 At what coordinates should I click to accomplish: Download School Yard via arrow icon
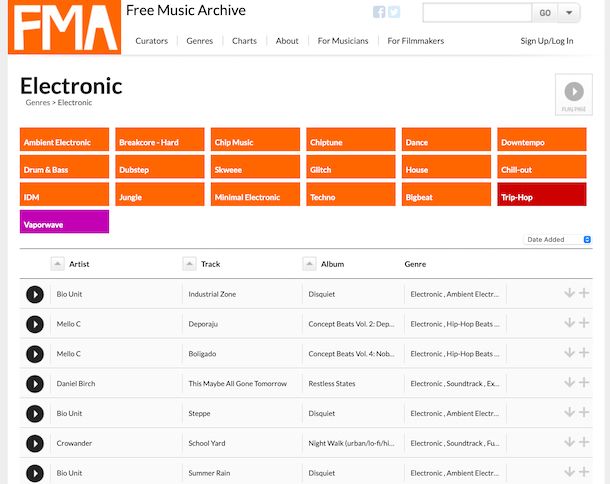(x=569, y=442)
